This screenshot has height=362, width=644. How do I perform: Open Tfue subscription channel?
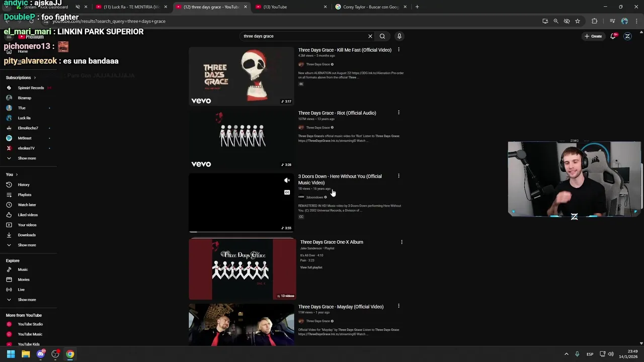click(x=28, y=108)
